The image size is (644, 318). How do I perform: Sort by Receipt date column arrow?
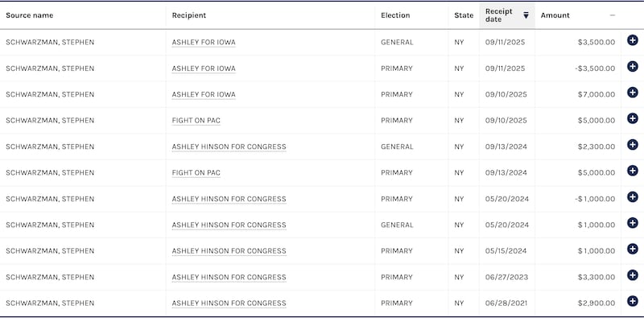tap(526, 15)
